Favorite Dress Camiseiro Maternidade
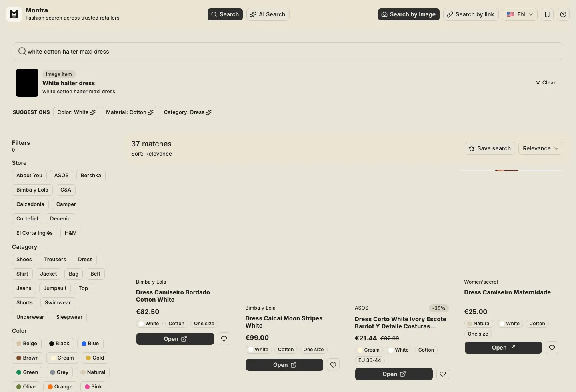576x392 pixels. point(552,348)
